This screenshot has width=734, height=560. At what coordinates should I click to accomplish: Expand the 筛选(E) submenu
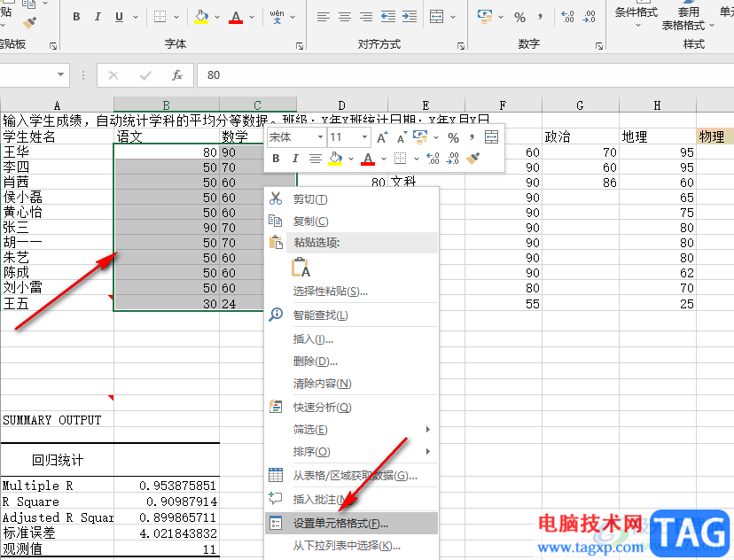point(352,430)
